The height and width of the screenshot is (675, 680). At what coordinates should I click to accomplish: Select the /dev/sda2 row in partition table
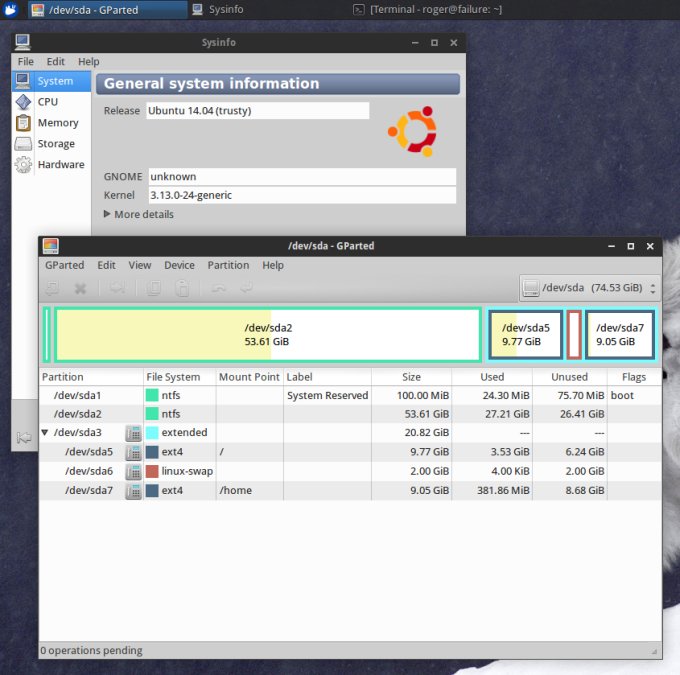tap(350, 414)
